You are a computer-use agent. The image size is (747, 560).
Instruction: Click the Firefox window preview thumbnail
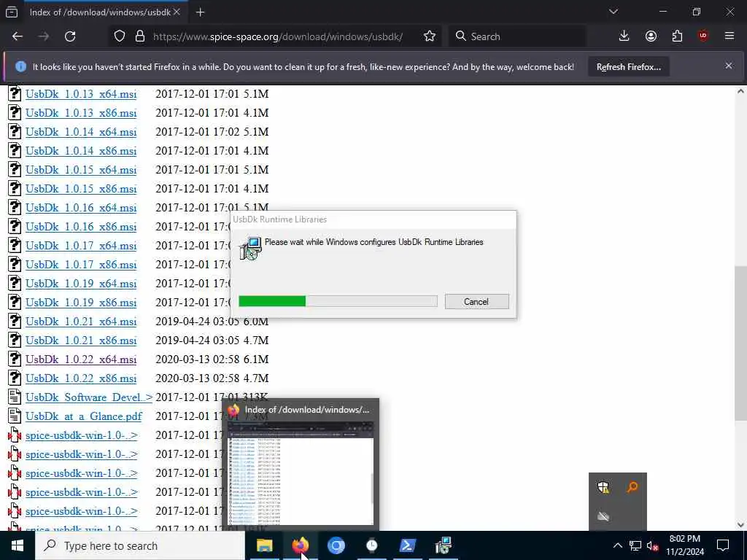301,472
